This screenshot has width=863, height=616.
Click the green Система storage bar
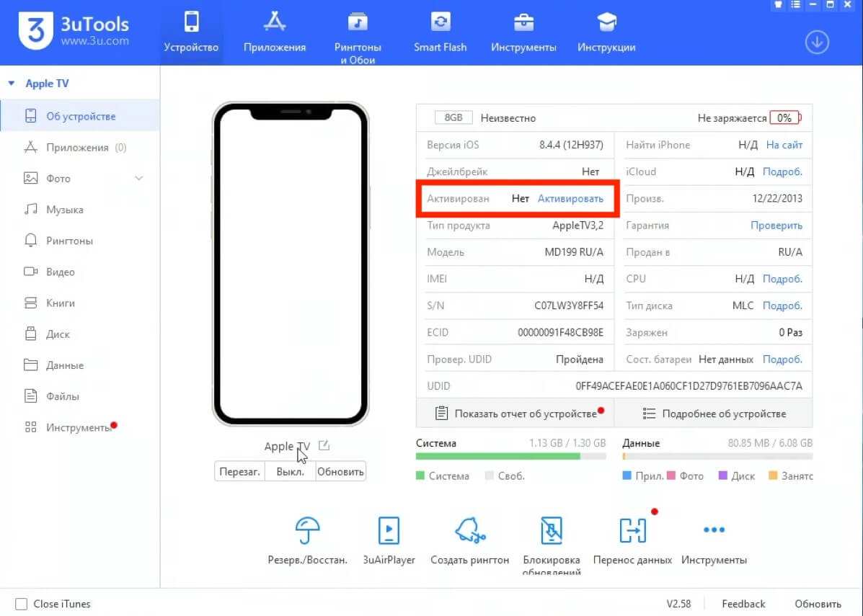[x=497, y=456]
